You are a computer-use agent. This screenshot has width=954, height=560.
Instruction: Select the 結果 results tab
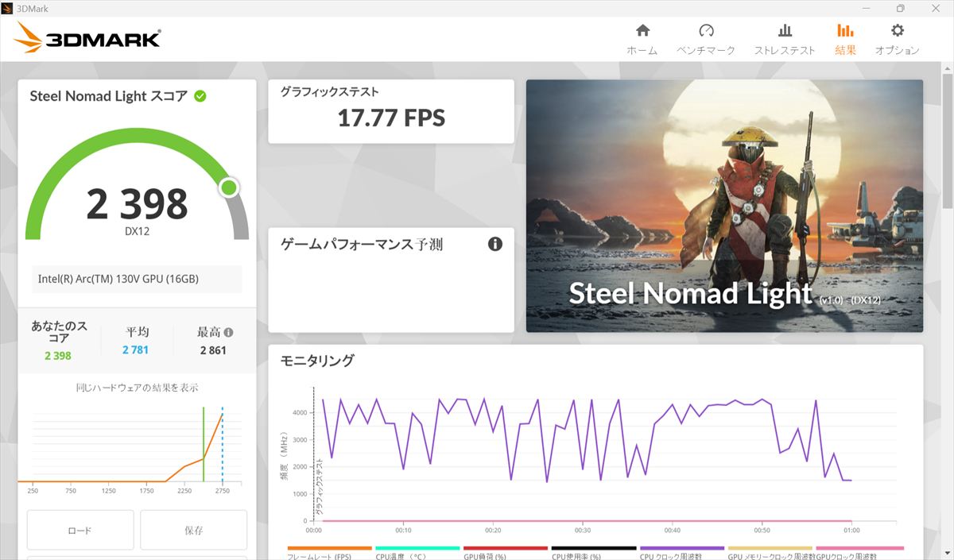[845, 39]
